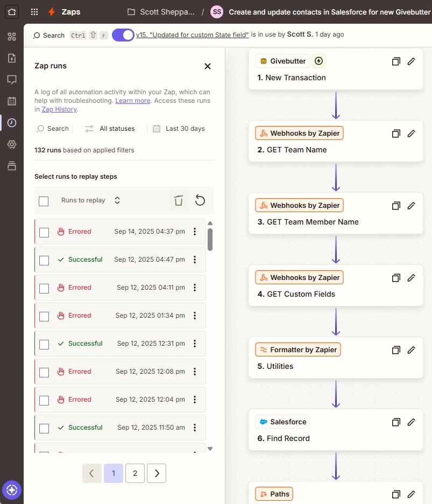The image size is (432, 504).
Task: Edit the New Transaction step
Action: 412,61
